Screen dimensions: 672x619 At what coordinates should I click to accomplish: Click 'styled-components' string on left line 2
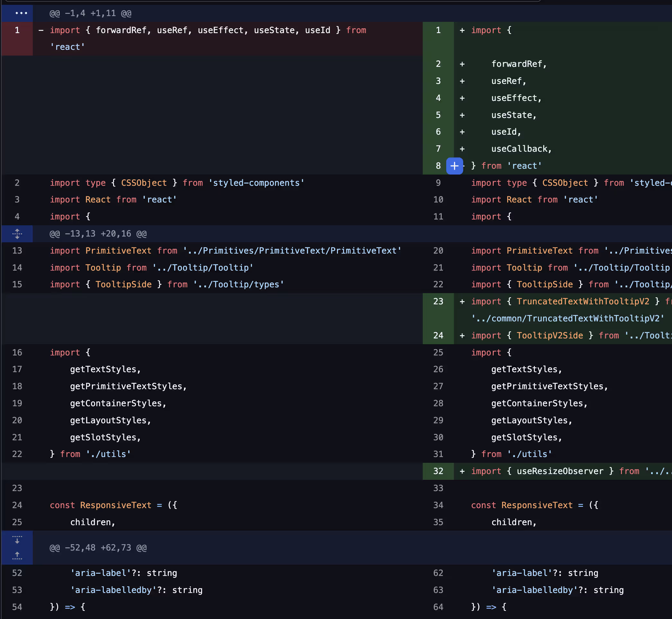[256, 183]
